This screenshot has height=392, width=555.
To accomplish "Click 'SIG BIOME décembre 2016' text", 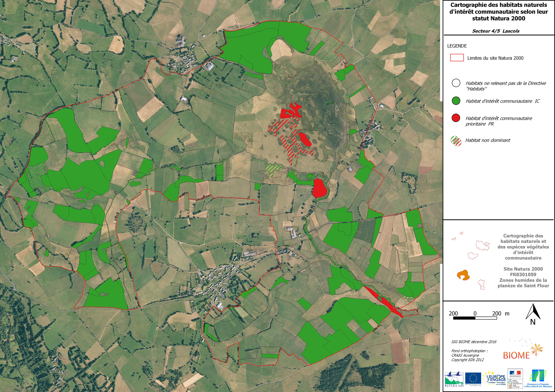I will coord(474,342).
